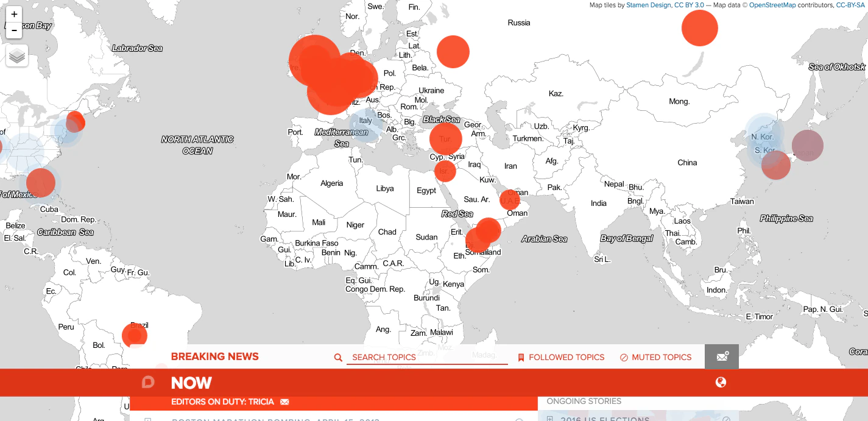868x421 pixels.
Task: Zoom in on the map
Action: [x=14, y=14]
